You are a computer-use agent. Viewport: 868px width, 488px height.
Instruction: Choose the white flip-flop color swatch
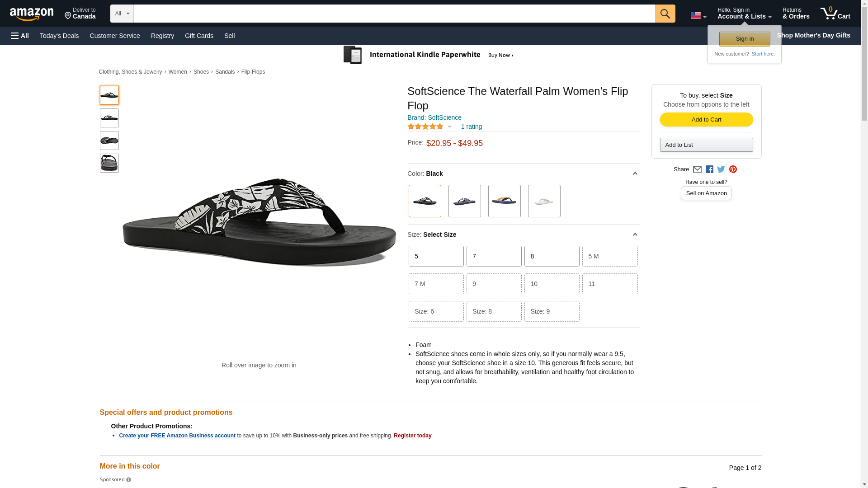click(544, 201)
